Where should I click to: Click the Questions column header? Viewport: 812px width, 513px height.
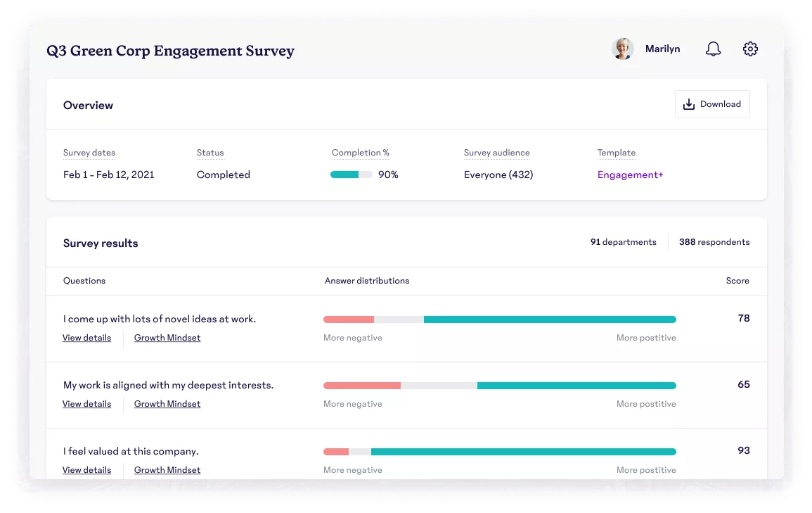point(84,281)
